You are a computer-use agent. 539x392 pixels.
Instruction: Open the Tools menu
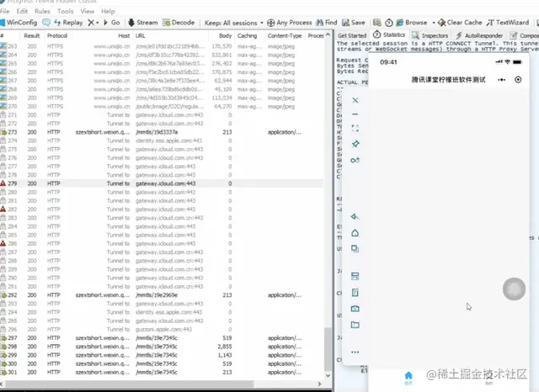[x=66, y=11]
